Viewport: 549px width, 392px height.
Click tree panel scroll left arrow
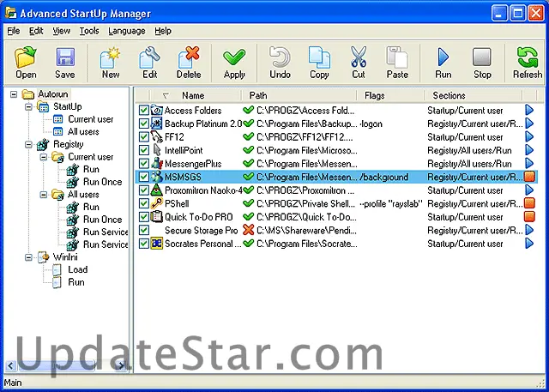pos(10,365)
